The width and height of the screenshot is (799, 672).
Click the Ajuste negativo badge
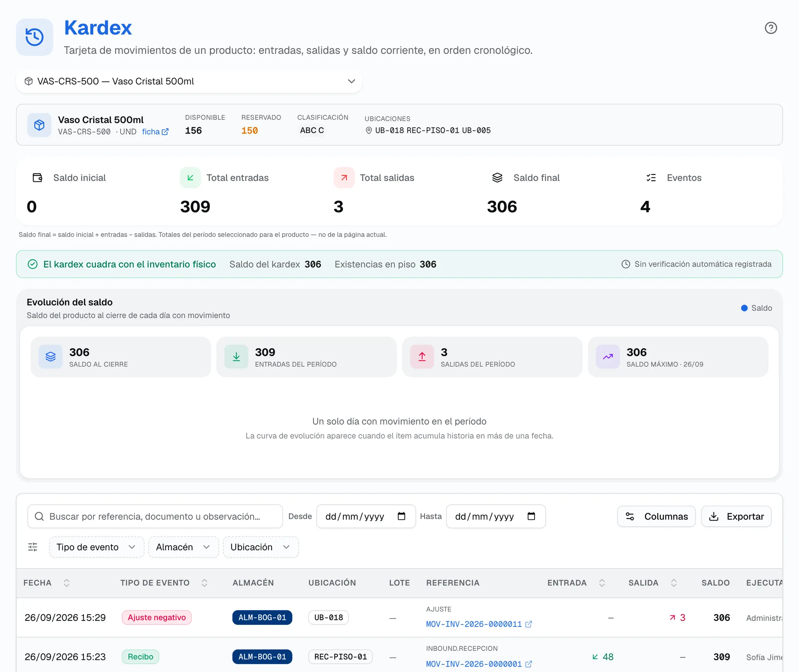[x=157, y=618]
